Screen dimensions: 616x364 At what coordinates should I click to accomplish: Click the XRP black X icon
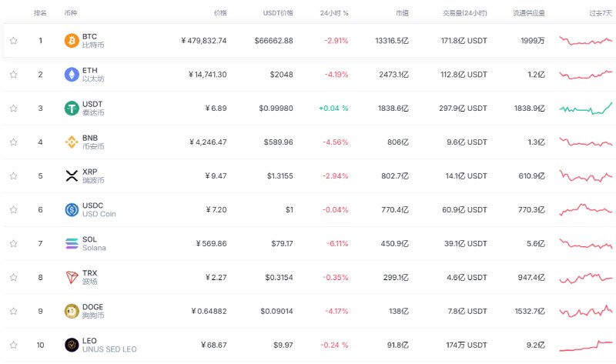point(72,176)
